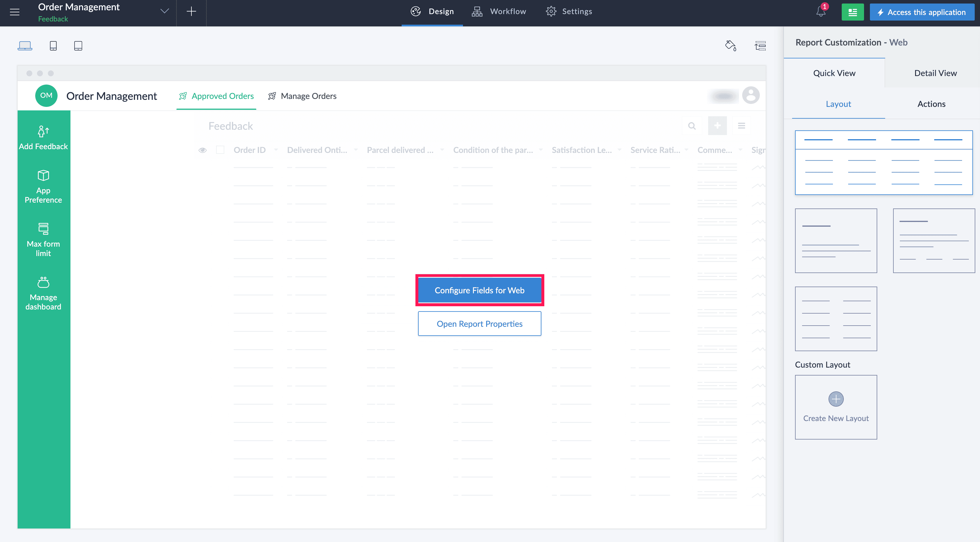Open the App Preference sidebar item

click(43, 186)
